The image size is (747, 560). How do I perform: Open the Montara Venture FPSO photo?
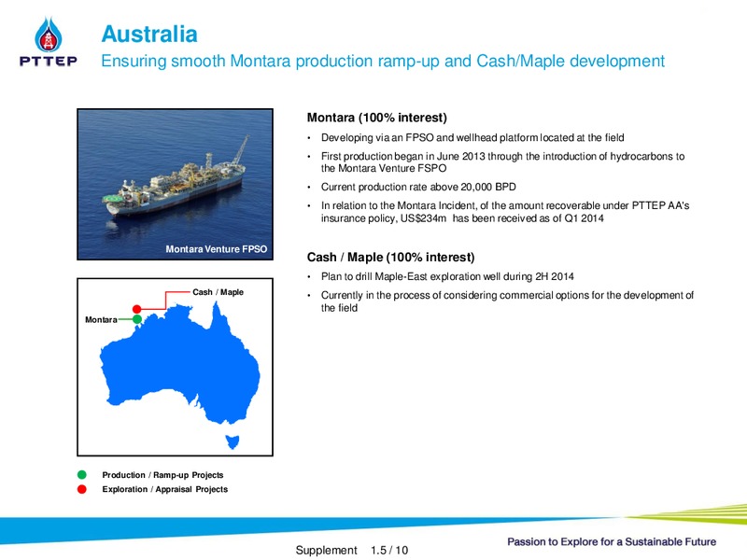[175, 184]
